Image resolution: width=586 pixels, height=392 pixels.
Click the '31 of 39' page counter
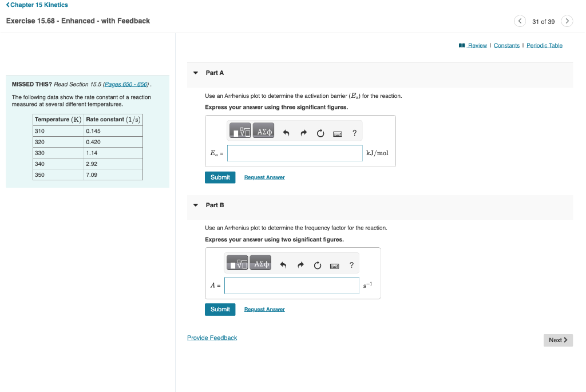point(543,22)
